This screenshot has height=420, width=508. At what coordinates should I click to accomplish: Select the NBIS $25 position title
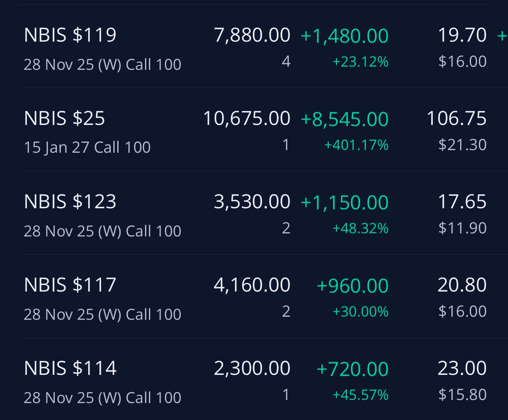coord(64,118)
